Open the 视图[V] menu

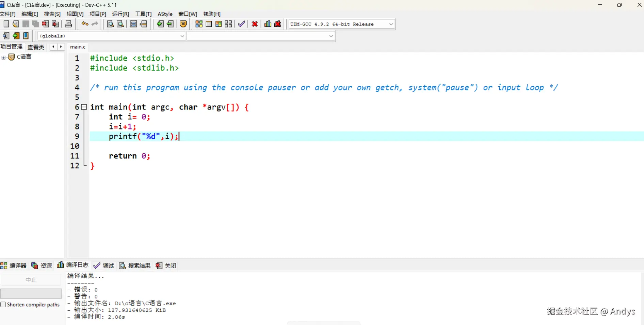(75, 14)
